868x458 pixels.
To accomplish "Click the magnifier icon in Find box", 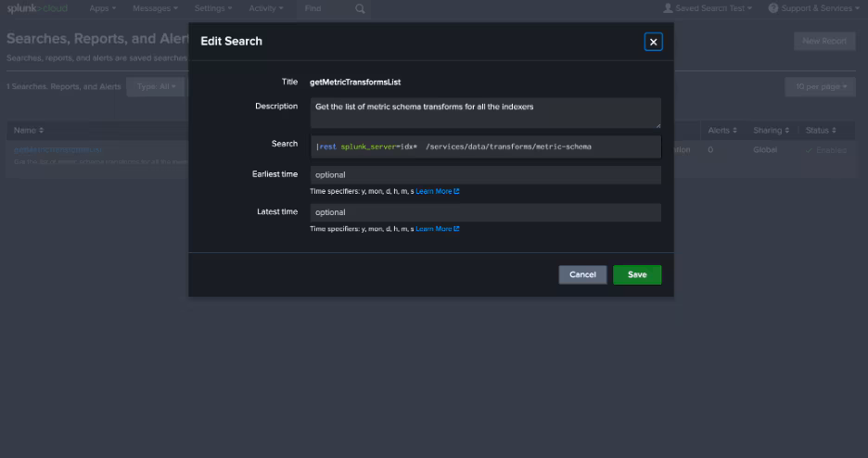I will click(360, 9).
